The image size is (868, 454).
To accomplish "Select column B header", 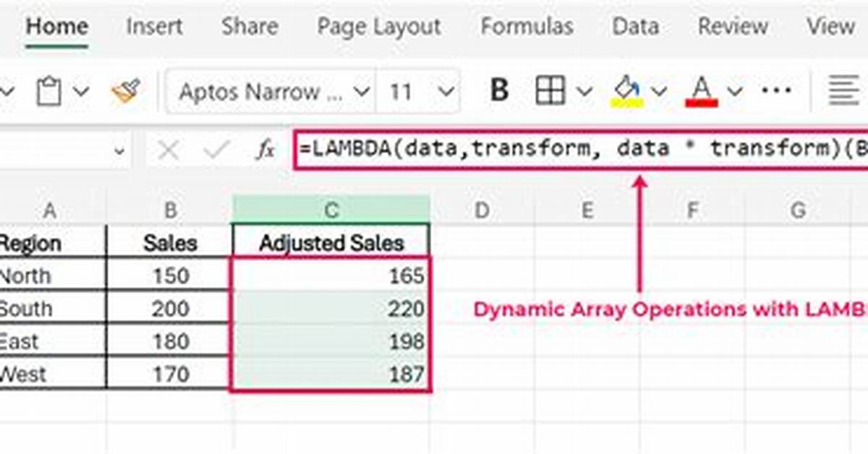I will [x=170, y=210].
